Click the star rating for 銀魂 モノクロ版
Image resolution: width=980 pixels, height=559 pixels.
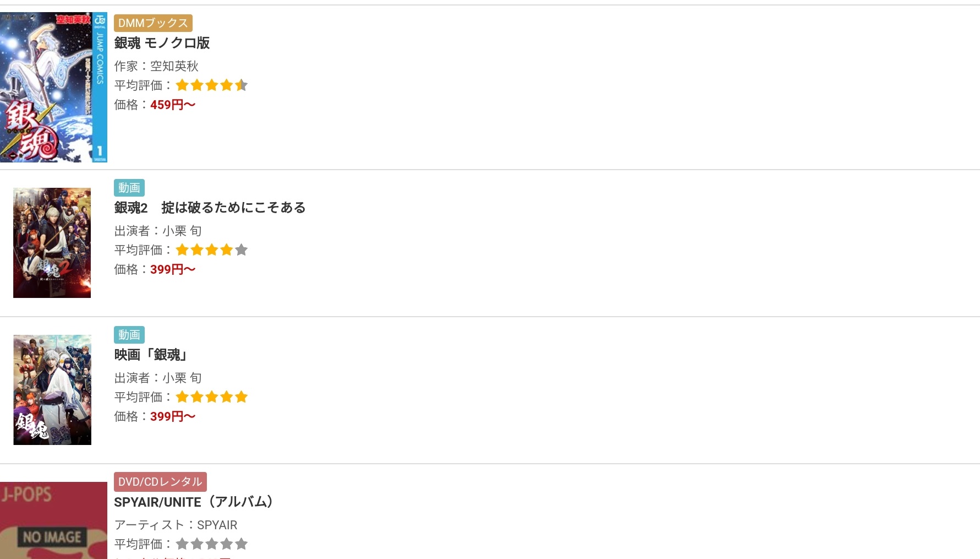(211, 85)
